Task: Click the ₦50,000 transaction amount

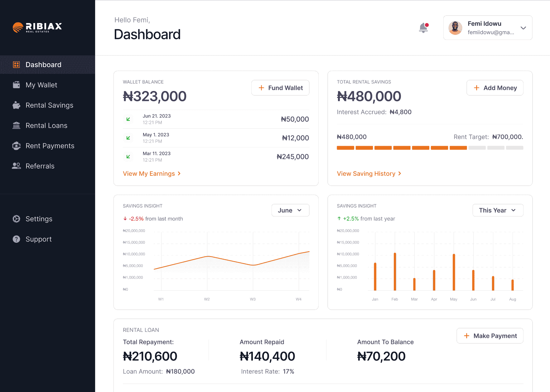Action: pos(295,119)
